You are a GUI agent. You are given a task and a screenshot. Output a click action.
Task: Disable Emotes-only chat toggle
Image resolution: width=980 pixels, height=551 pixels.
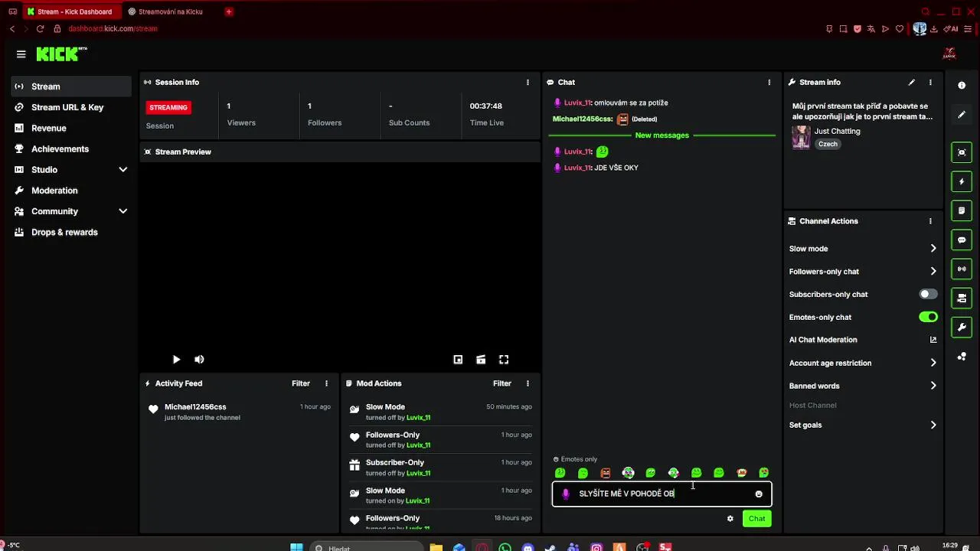coord(928,317)
